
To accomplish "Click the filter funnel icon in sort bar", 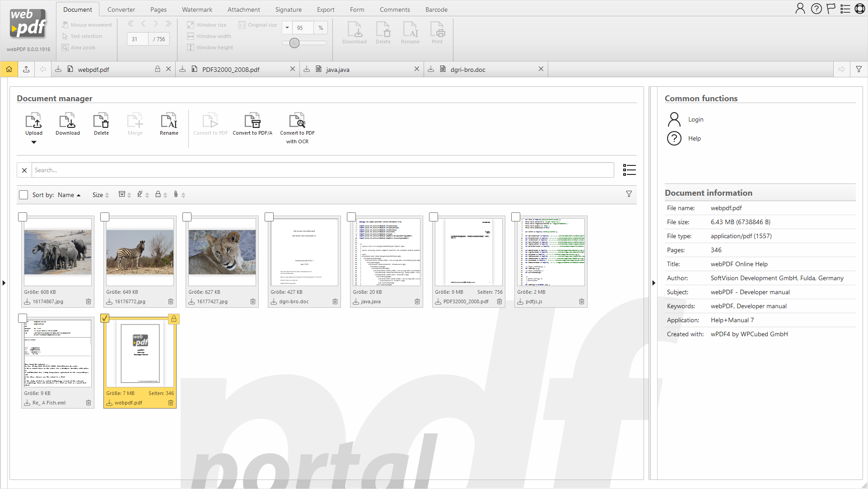I will pyautogui.click(x=629, y=194).
